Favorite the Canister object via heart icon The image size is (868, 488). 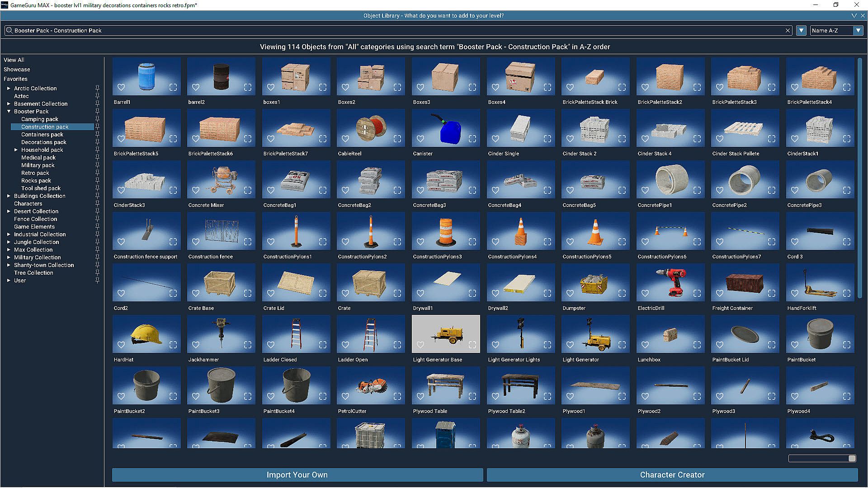420,139
